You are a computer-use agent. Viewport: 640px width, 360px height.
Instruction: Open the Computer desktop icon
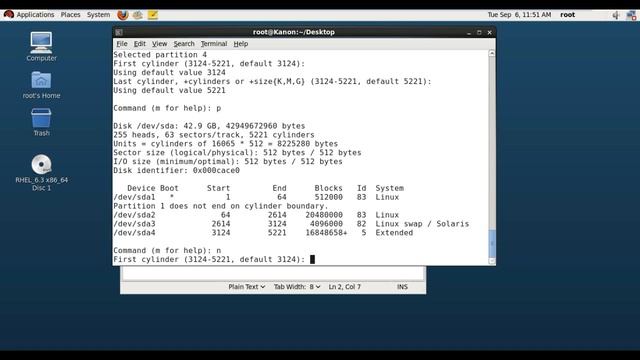click(41, 47)
